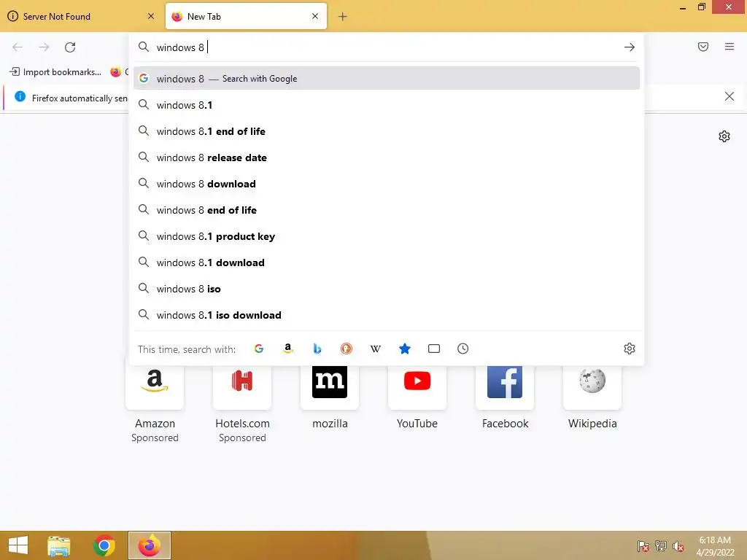Choose 'windows 8.1 product key' suggestion

387,236
